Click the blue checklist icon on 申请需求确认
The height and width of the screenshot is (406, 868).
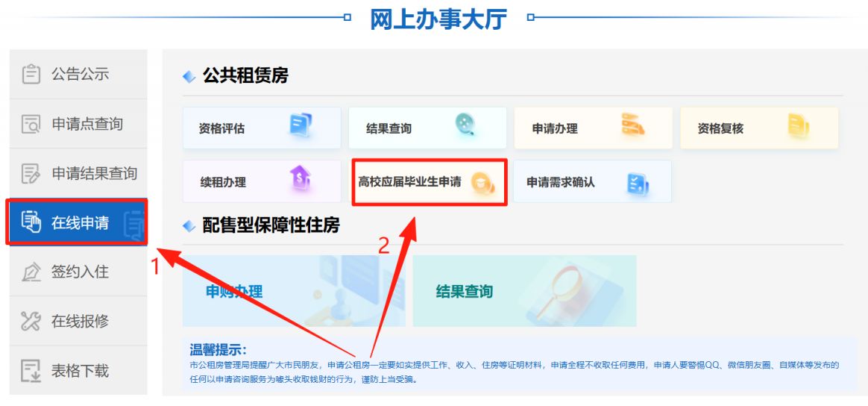click(638, 184)
